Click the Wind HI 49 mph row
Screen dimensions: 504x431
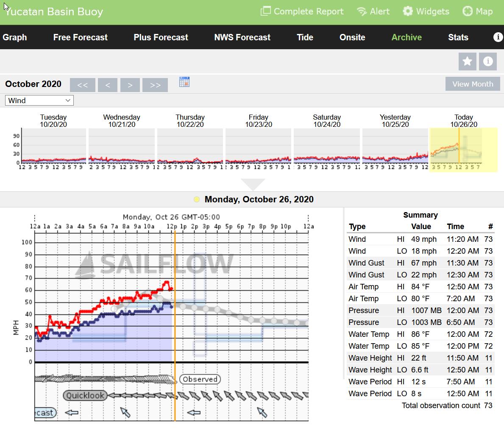point(420,239)
